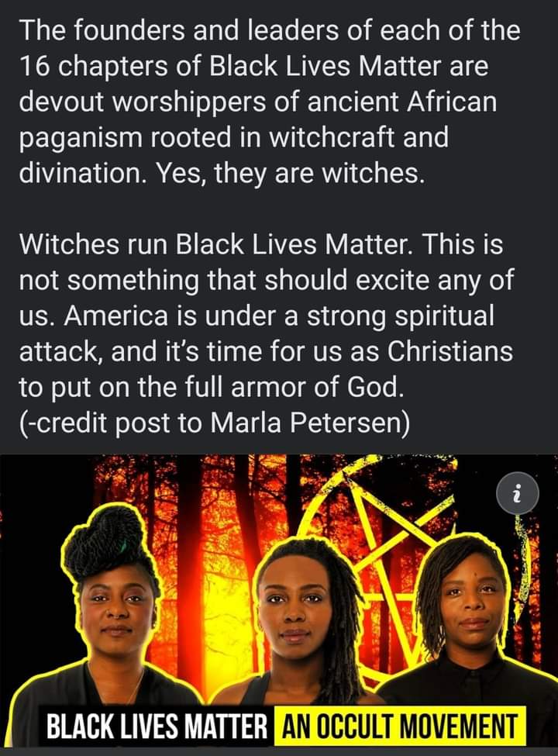Screen dimensions: 558x756
Task: Select the 'BLACK LIVES MATTER' white banner text
Action: (x=157, y=727)
